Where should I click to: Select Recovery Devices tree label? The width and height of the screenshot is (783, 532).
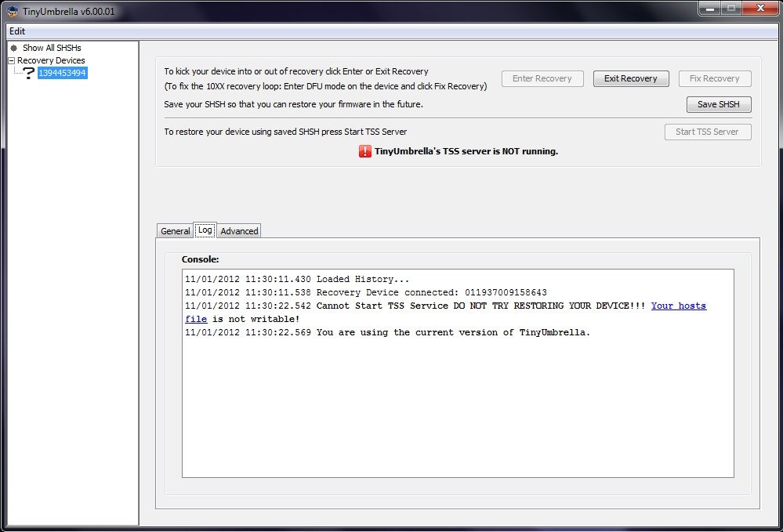coord(51,60)
